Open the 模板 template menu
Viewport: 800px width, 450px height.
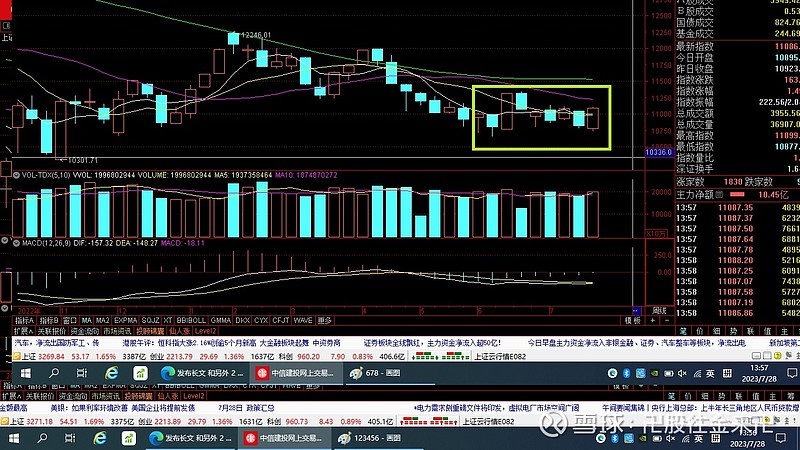point(633,320)
